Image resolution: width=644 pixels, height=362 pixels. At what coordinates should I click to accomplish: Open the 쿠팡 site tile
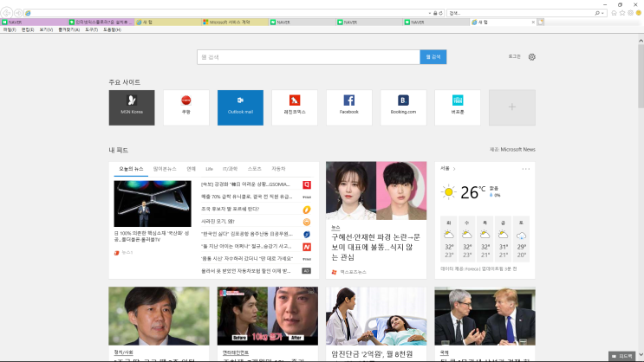(x=185, y=107)
